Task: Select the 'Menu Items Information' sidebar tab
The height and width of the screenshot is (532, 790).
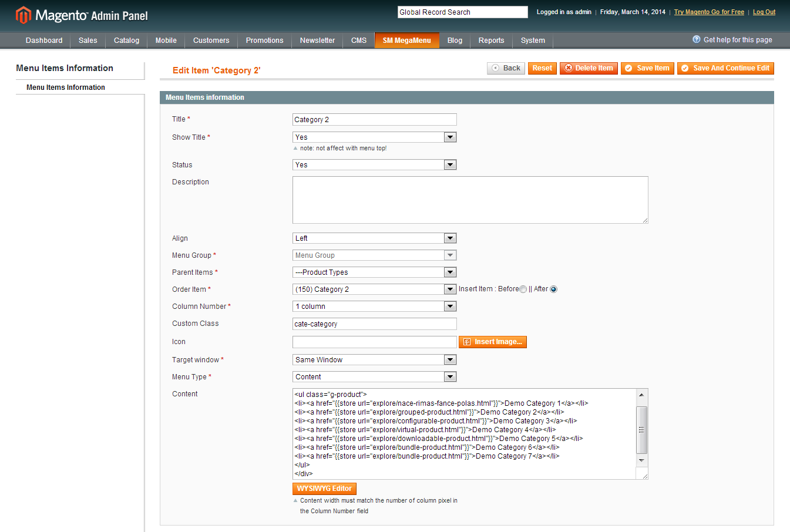Action: click(x=80, y=87)
